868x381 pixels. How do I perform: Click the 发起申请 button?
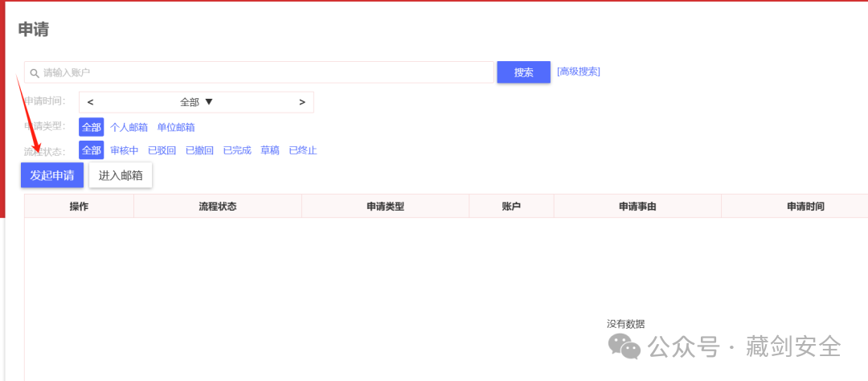click(52, 175)
